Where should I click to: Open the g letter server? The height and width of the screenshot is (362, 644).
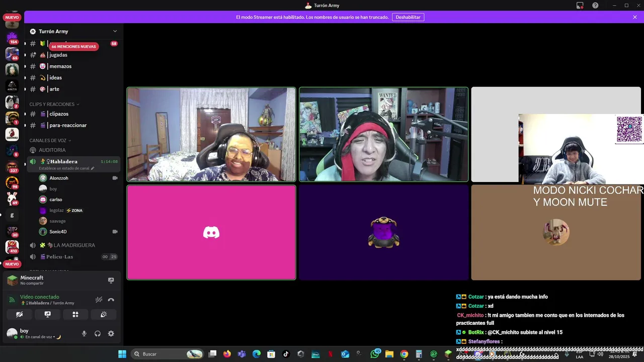pyautogui.click(x=12, y=215)
